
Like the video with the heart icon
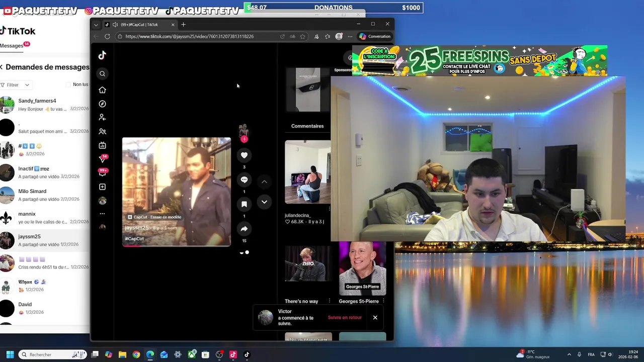(x=244, y=155)
